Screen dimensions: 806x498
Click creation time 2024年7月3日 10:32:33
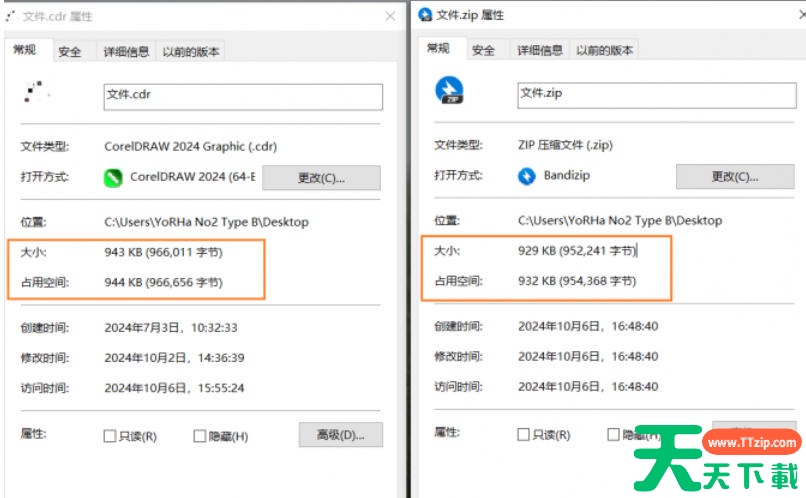click(171, 328)
